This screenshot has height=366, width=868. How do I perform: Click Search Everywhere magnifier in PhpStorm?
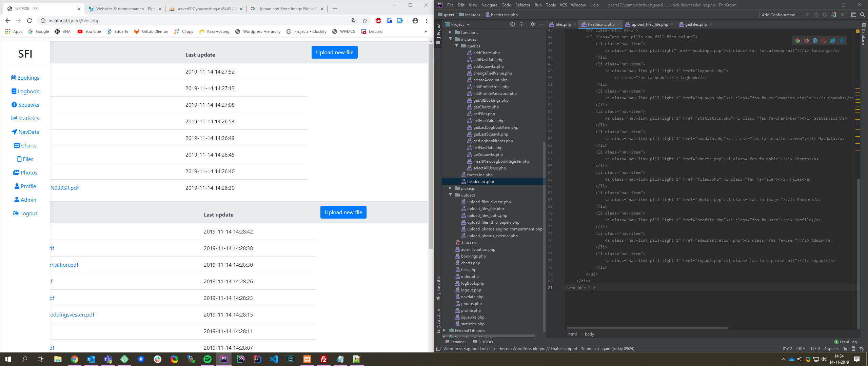point(863,15)
